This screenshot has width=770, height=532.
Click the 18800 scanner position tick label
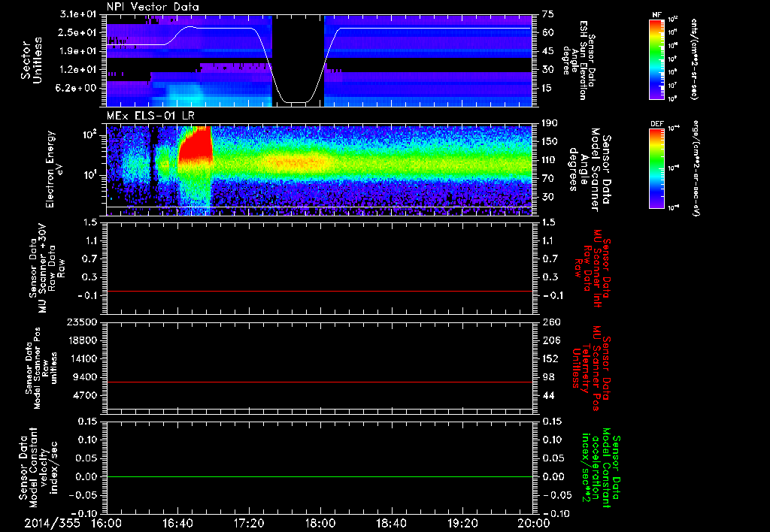(x=81, y=340)
